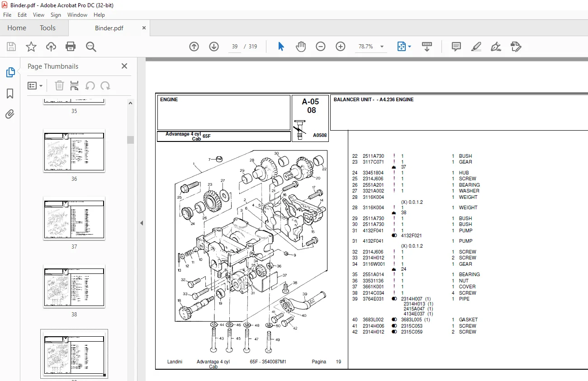Activate the hand pan tool
Screen dimensions: 588x381
point(300,47)
